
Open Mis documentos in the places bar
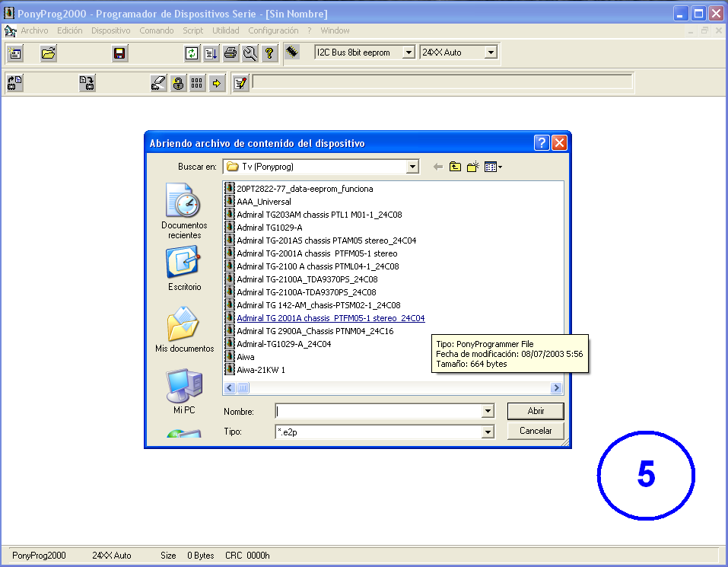pyautogui.click(x=184, y=330)
